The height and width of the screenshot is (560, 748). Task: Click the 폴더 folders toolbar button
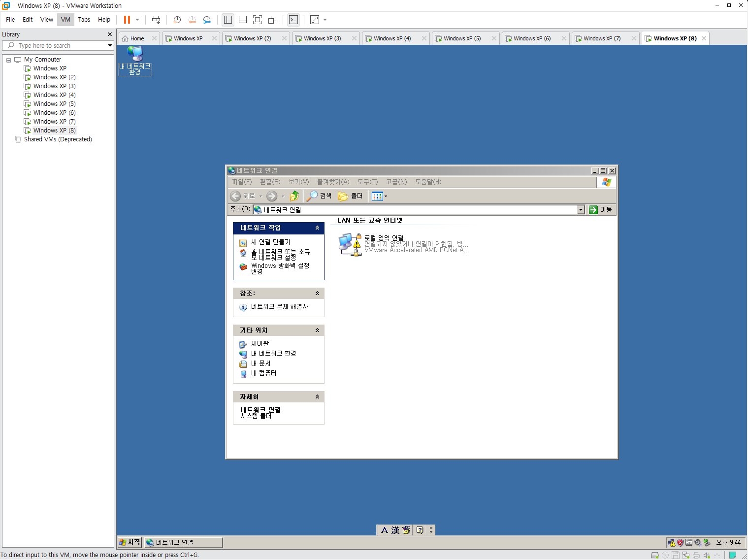click(350, 196)
